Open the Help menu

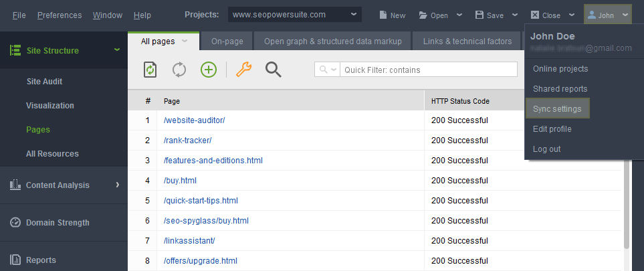[142, 15]
